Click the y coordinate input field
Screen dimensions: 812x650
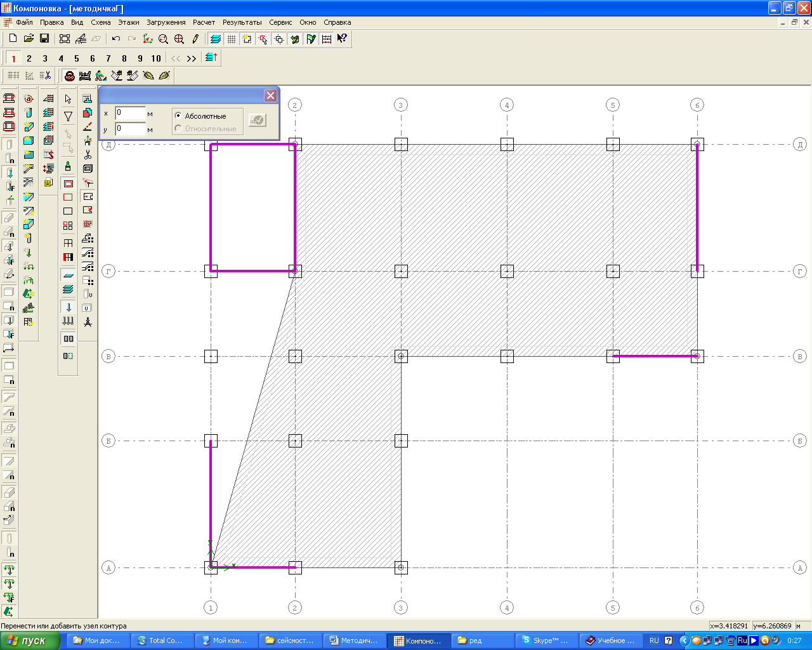(130, 129)
